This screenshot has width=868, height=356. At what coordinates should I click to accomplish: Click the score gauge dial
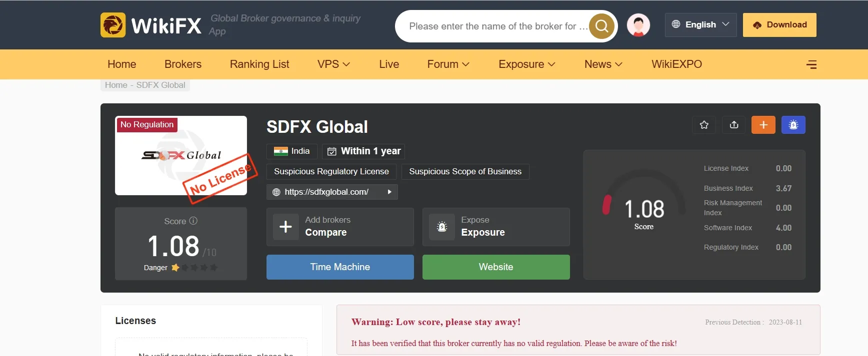644,199
